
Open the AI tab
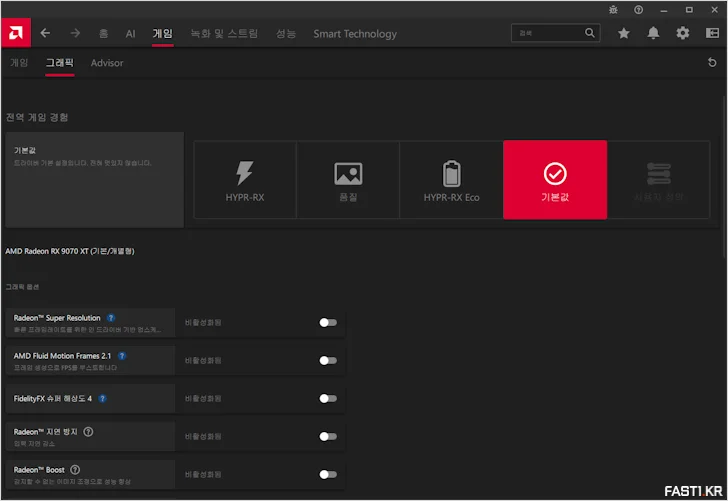coord(130,33)
